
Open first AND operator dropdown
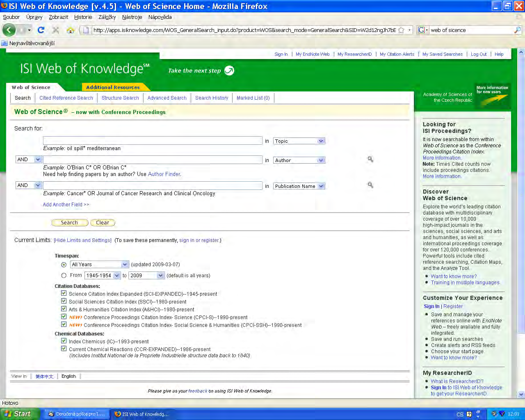(29, 160)
